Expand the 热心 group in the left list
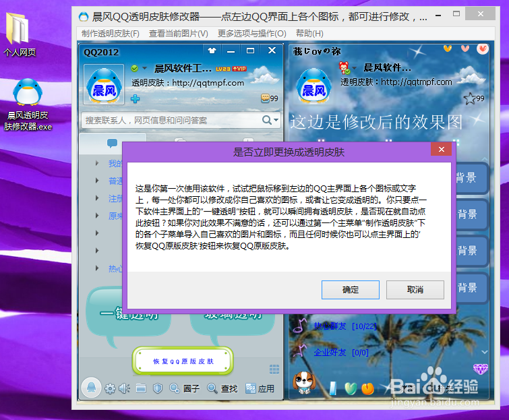Screen dimensions: 509x420 click(97, 268)
